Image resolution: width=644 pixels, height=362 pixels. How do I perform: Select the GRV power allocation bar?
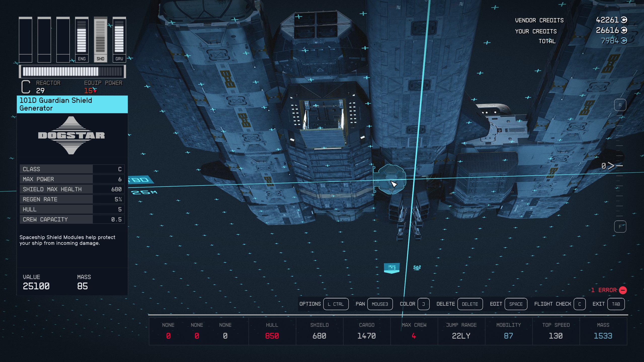(119, 39)
